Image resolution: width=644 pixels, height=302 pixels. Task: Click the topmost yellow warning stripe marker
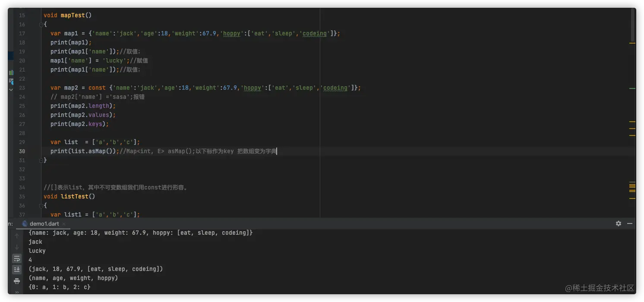pos(632,43)
